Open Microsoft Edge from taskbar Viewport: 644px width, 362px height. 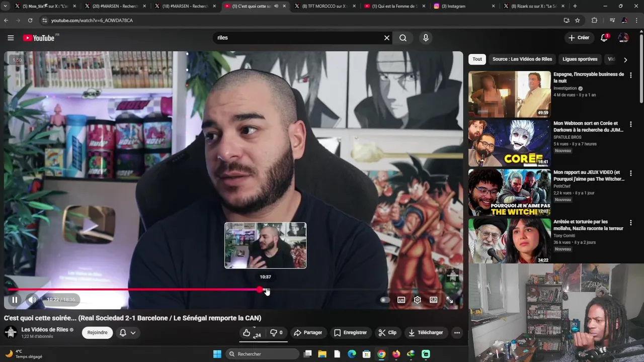coord(352,354)
